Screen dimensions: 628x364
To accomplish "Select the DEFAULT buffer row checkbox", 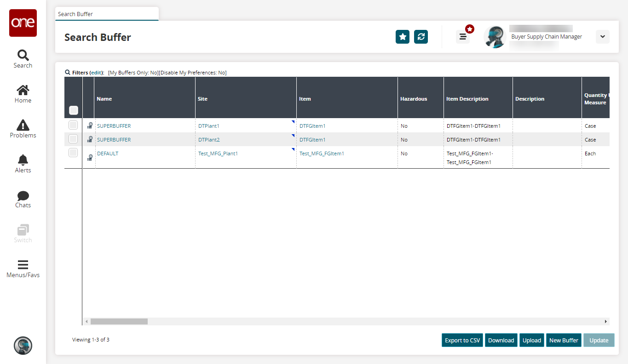I will 73,153.
